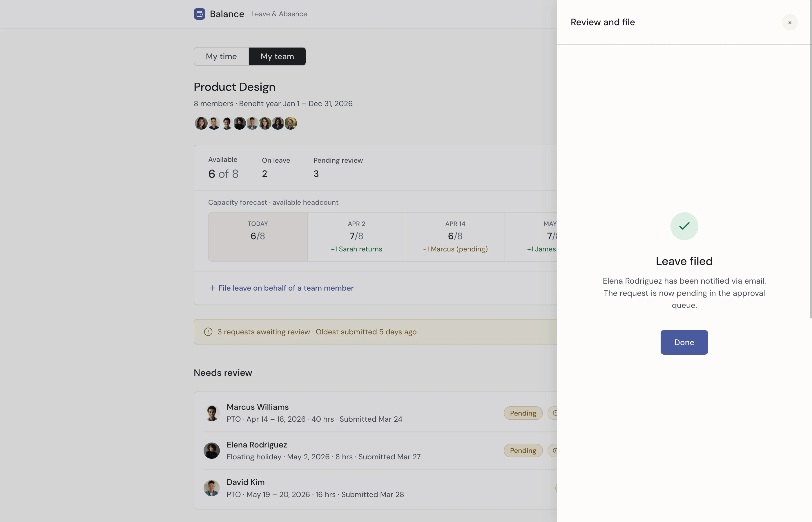Switch to the My time tab

[x=221, y=56]
